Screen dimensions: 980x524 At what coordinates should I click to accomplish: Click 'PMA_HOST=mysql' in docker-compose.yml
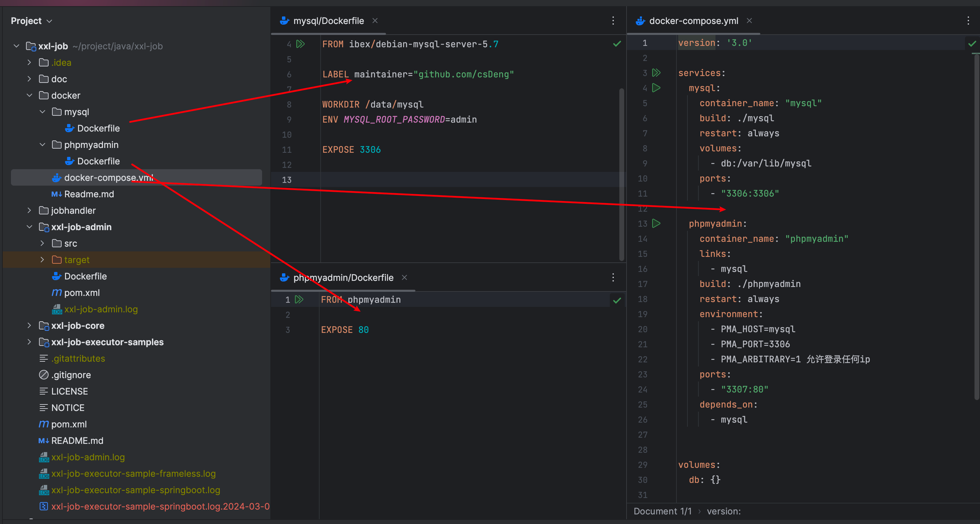click(758, 329)
